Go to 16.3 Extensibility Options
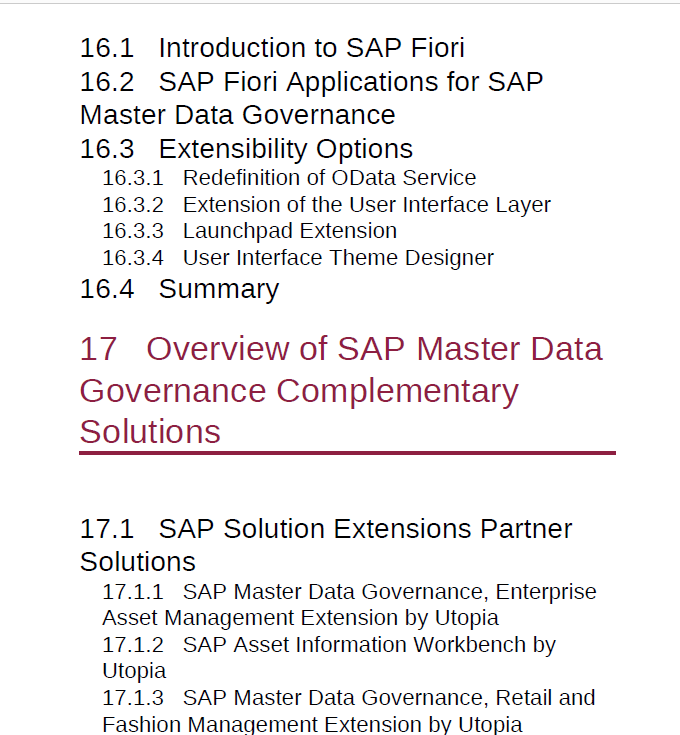Screen dimensions: 680x735 point(247,149)
